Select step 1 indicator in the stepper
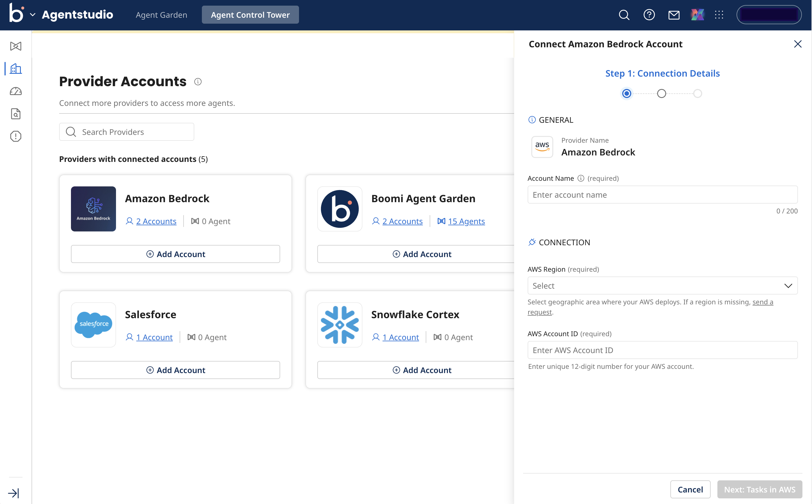Screen dimensions: 812x504 coord(627,94)
